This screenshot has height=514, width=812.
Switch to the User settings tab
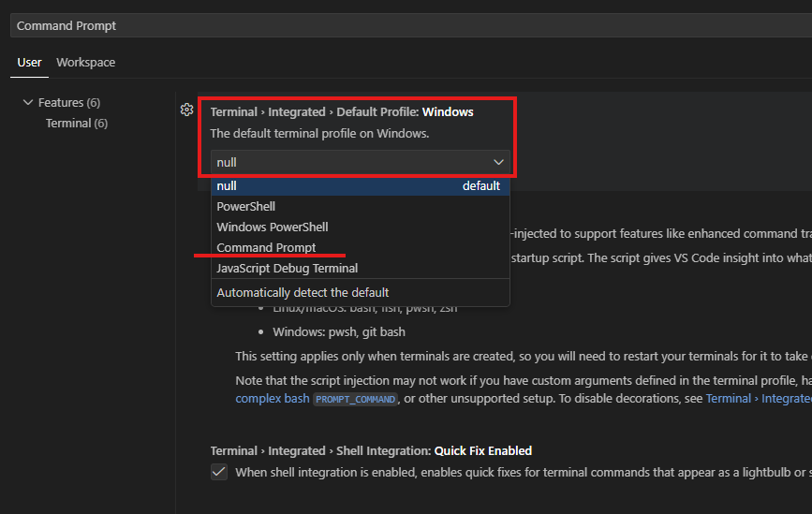(29, 62)
